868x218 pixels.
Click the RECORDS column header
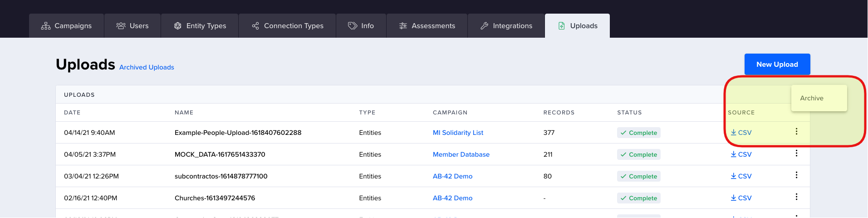tap(559, 113)
